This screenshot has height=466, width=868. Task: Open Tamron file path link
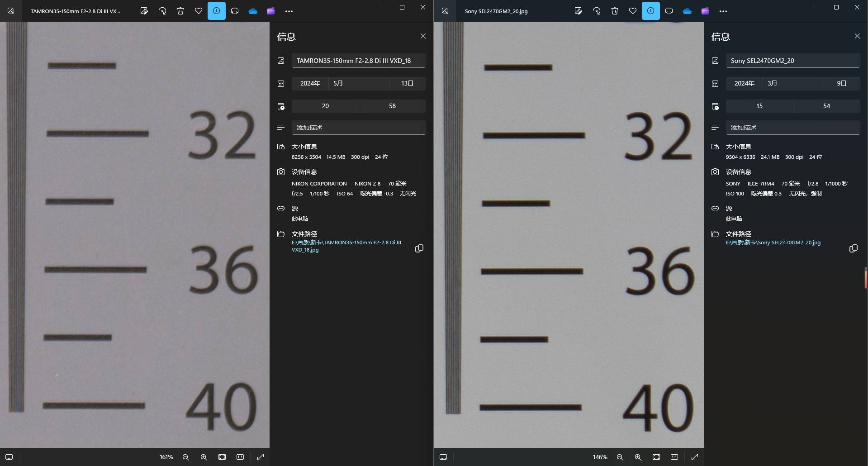click(346, 246)
